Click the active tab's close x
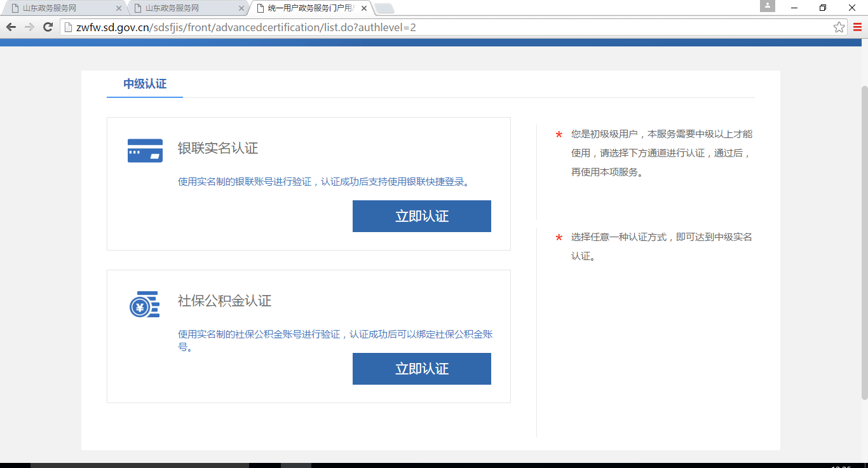 [x=363, y=8]
